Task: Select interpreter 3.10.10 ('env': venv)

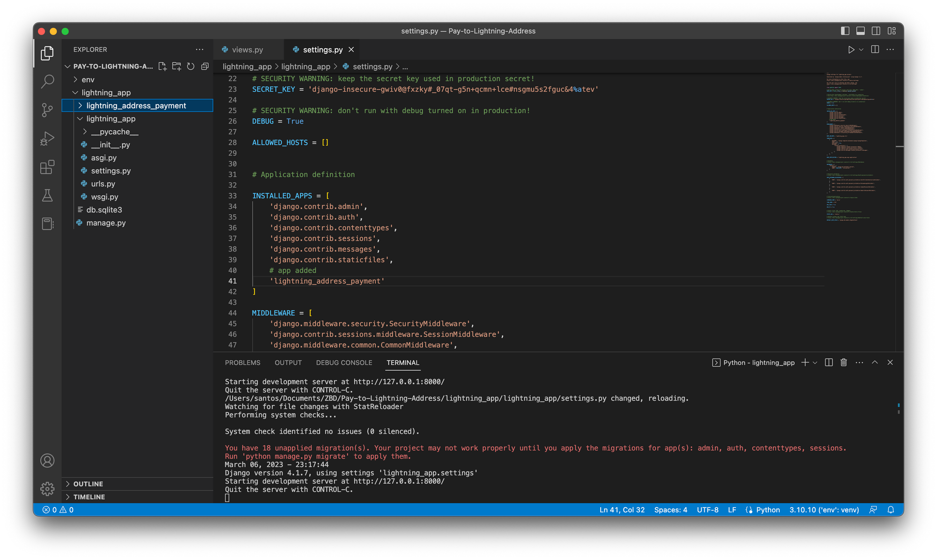Action: pyautogui.click(x=824, y=510)
